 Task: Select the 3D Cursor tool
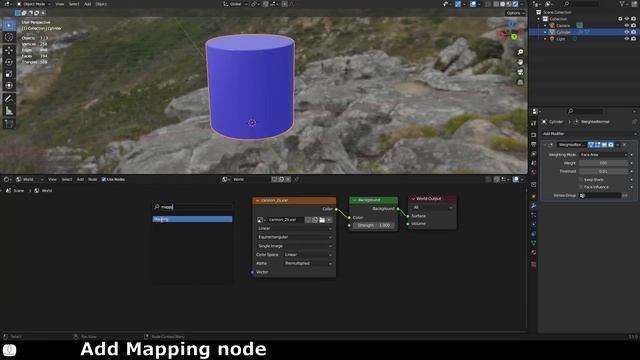tap(9, 37)
